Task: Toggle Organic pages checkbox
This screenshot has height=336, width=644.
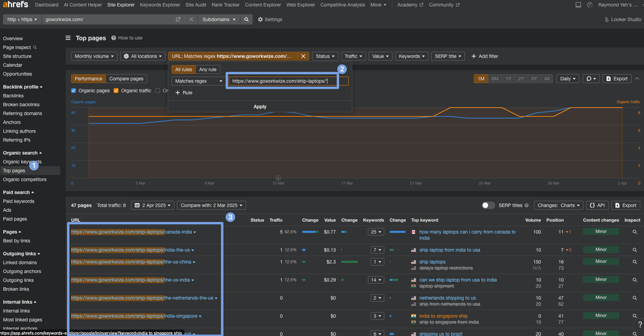Action: point(74,91)
